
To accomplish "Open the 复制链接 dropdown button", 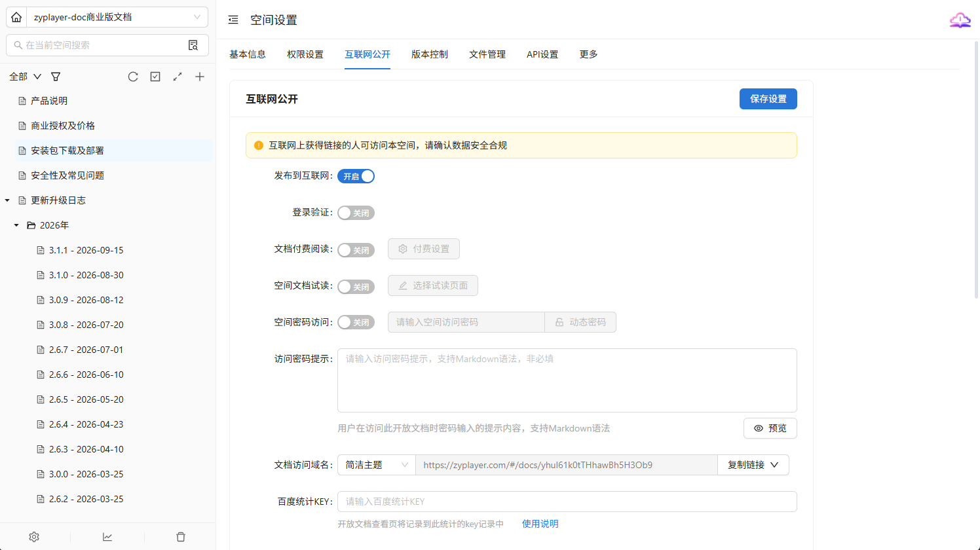I will [x=753, y=465].
